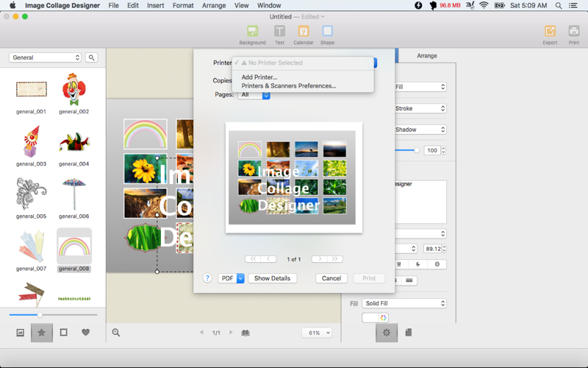Open the General category dropdown

(45, 57)
